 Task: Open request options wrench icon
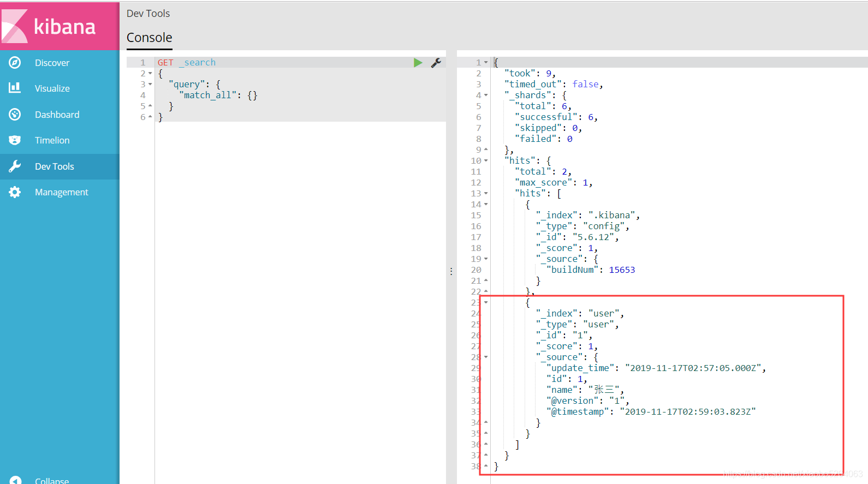click(x=436, y=63)
